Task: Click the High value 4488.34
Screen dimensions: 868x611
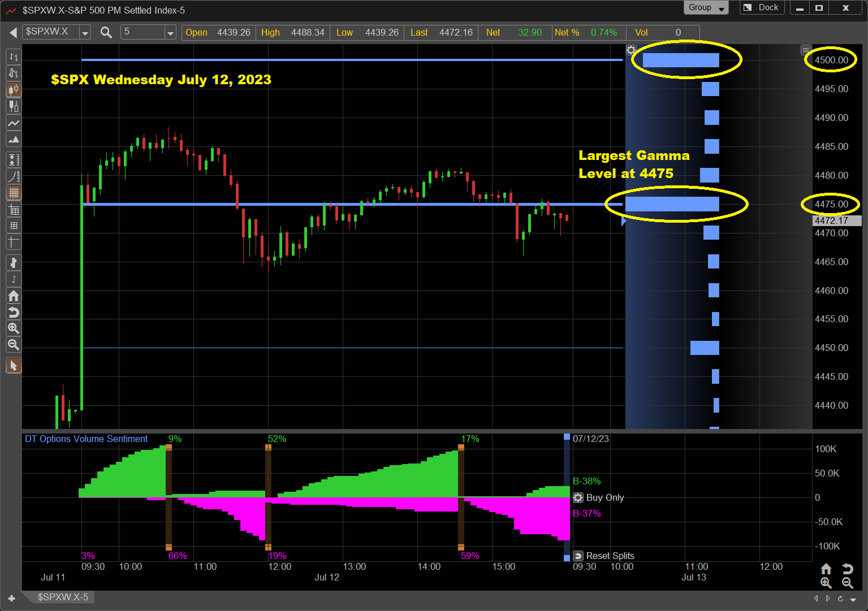Action: 308,32
